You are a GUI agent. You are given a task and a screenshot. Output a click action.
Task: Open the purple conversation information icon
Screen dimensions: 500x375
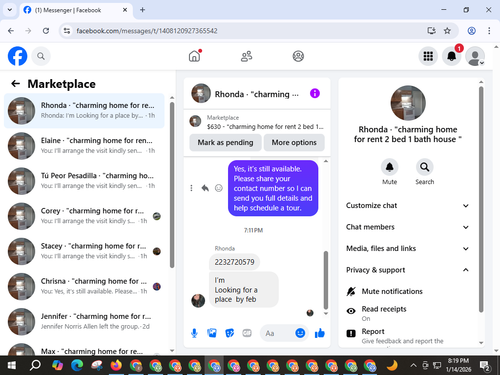pyautogui.click(x=315, y=93)
